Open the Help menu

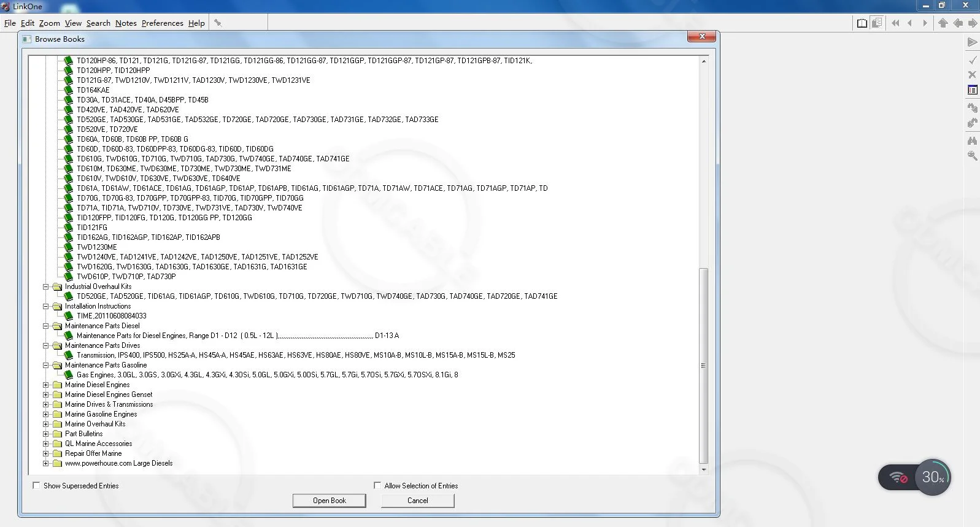[196, 23]
